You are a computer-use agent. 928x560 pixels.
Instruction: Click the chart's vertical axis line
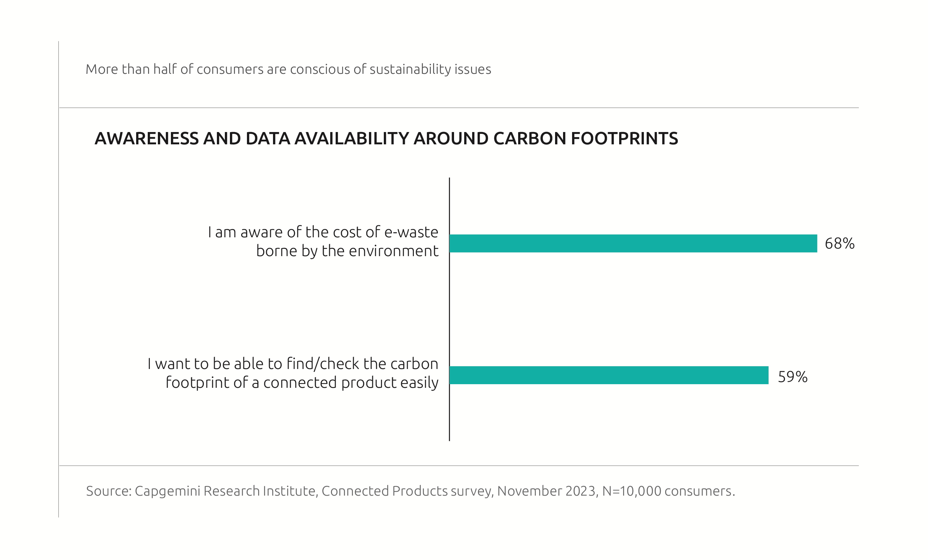(449, 309)
